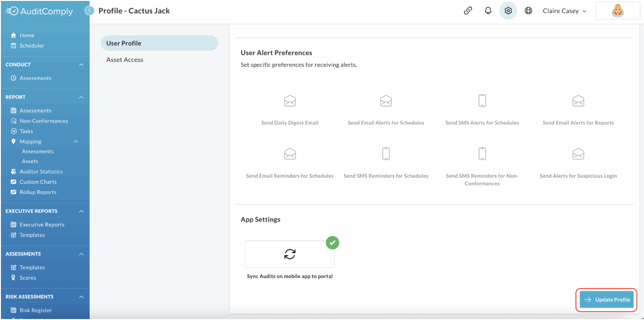Image resolution: width=644 pixels, height=320 pixels.
Task: Toggle Send SMS Alerts for Schedules
Action: (x=482, y=101)
